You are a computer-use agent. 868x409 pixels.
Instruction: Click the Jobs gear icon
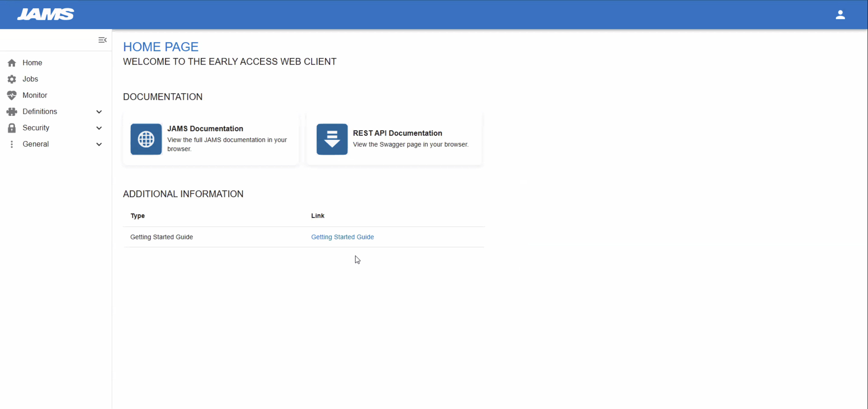(x=12, y=79)
